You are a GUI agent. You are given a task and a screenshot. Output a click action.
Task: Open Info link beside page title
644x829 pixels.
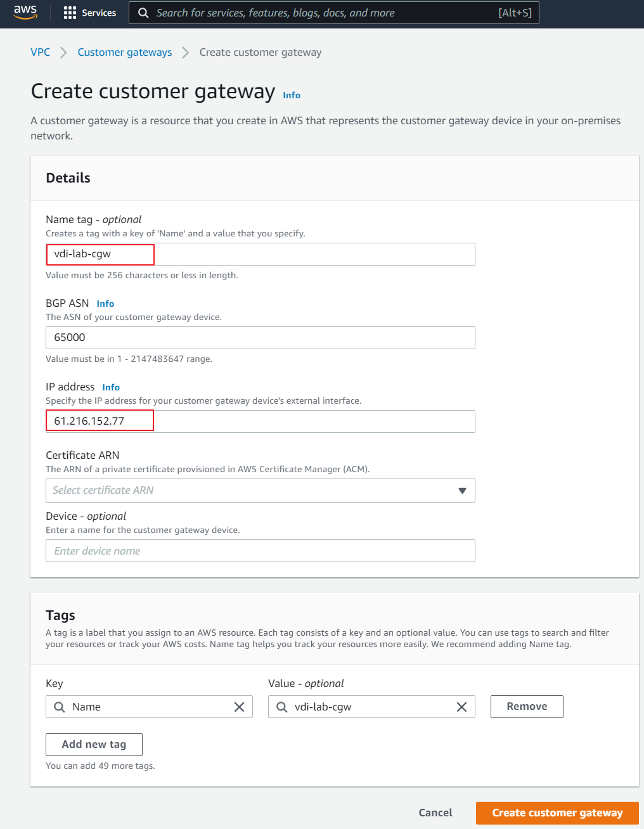292,95
